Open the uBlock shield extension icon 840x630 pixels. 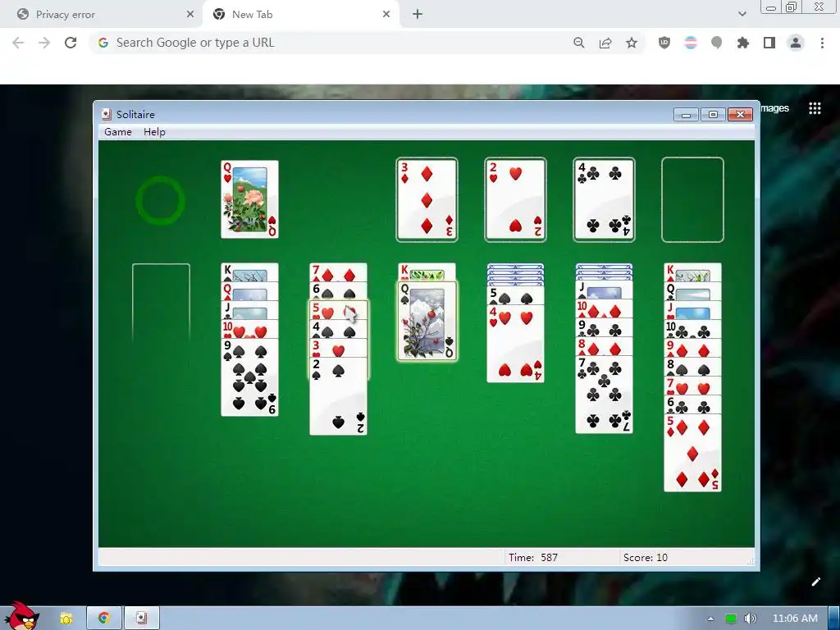tap(664, 43)
